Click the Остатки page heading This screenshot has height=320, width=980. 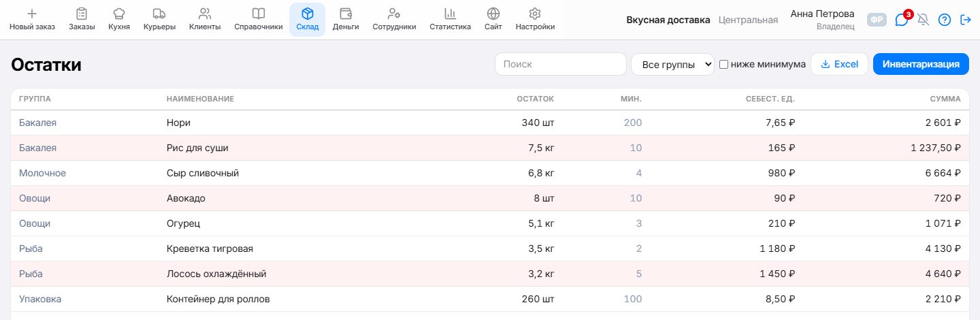pos(46,65)
